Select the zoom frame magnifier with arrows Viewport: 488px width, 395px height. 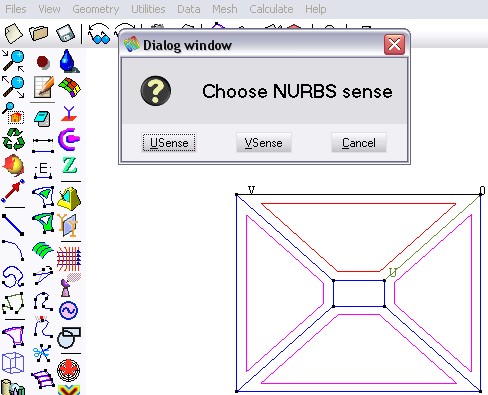[x=13, y=87]
